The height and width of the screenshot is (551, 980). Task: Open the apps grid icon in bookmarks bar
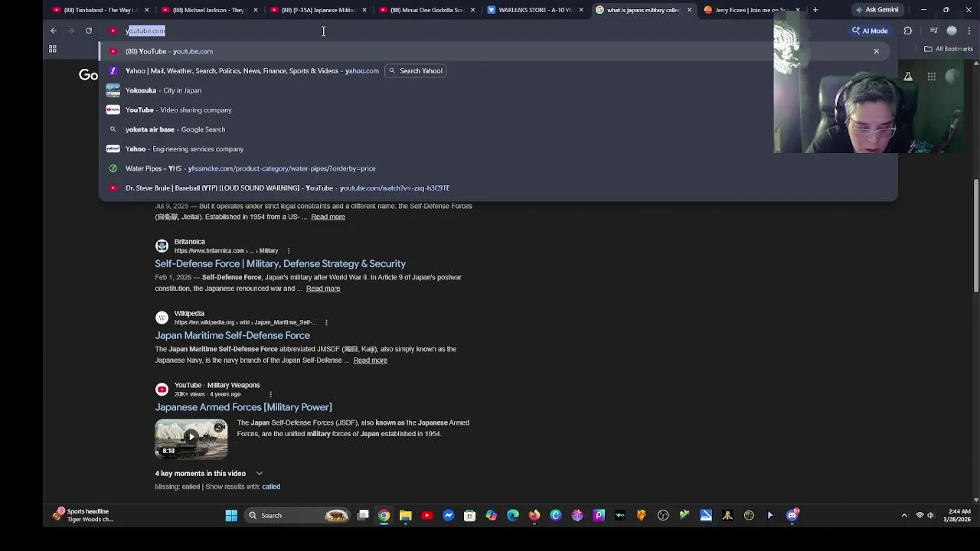[53, 49]
